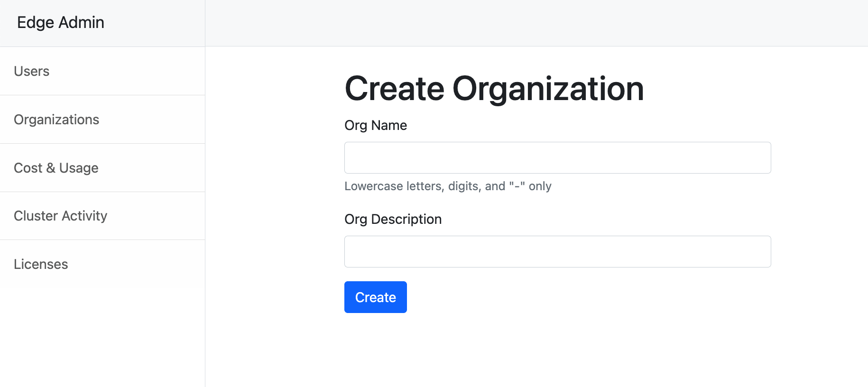Click the Create Organization heading
This screenshot has height=387, width=868.
coord(494,89)
